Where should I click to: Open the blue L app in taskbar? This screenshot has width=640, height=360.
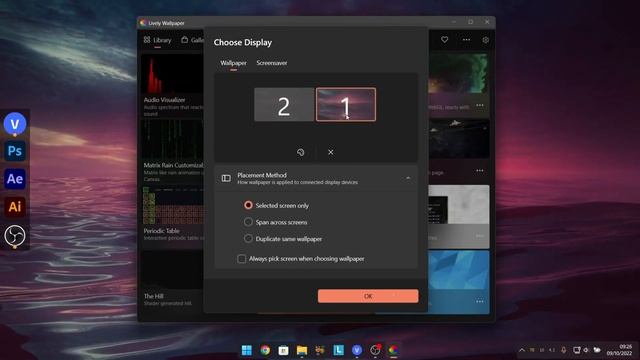(x=338, y=350)
